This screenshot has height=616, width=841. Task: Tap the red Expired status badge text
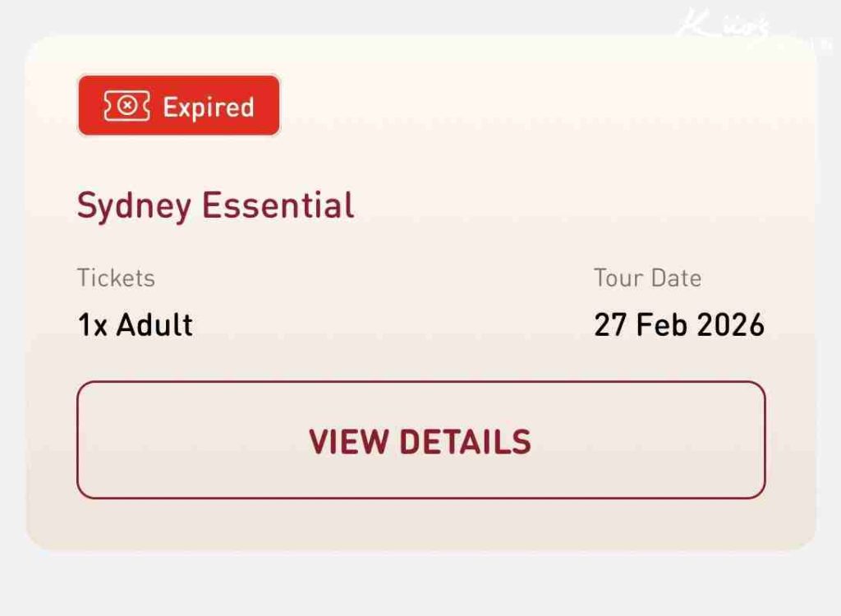tap(208, 107)
